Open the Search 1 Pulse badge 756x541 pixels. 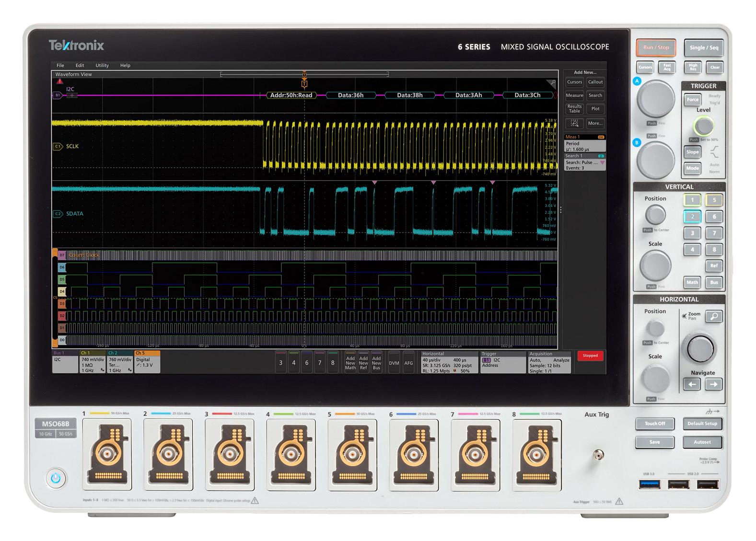(585, 162)
